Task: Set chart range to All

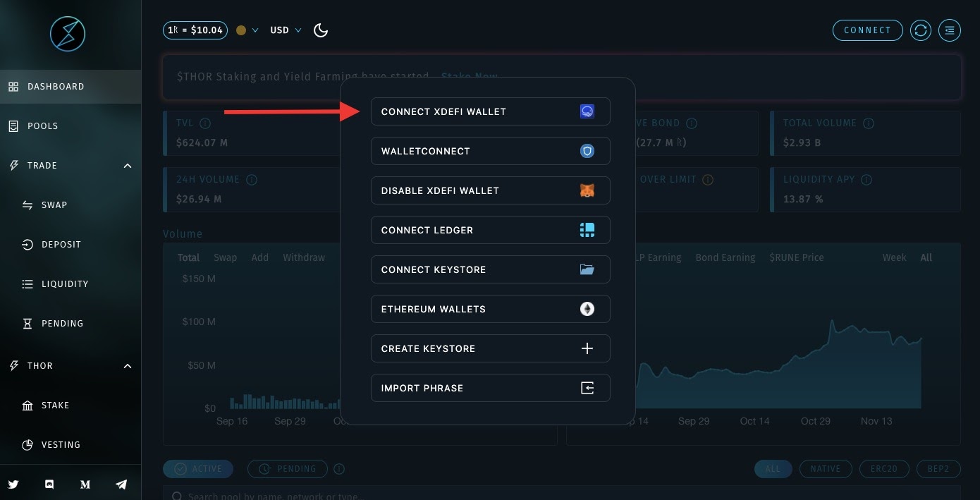Action: coord(926,257)
